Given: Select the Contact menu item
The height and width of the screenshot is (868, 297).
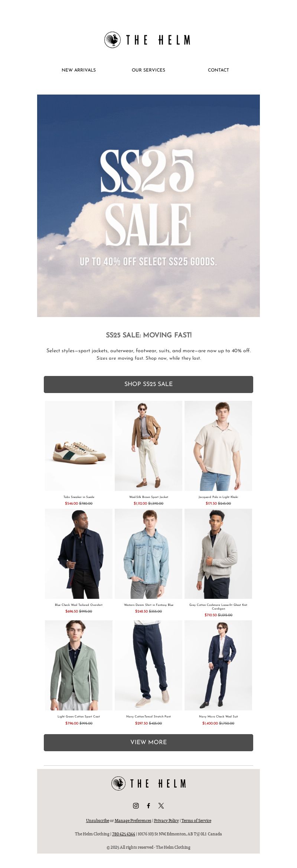Looking at the screenshot, I should coord(218,70).
